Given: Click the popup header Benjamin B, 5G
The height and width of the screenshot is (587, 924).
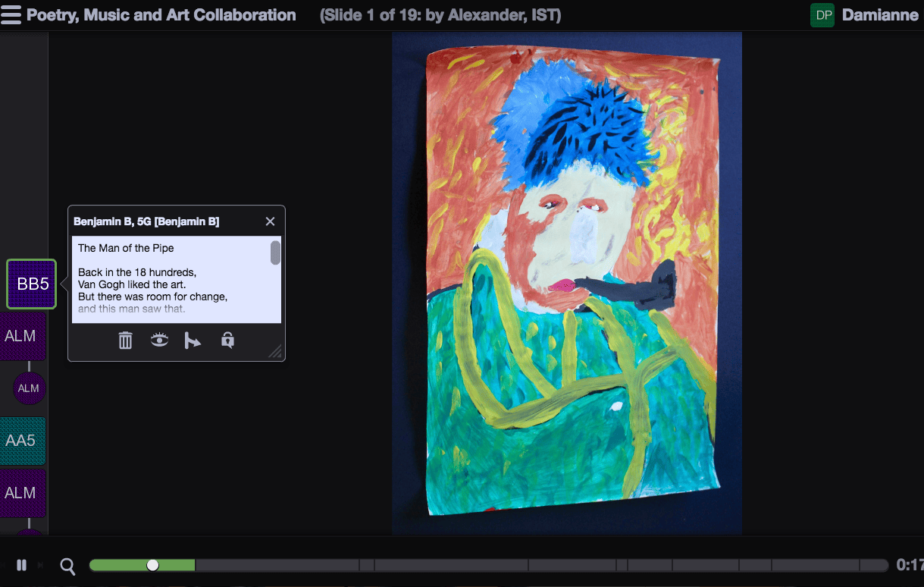Looking at the screenshot, I should point(146,221).
